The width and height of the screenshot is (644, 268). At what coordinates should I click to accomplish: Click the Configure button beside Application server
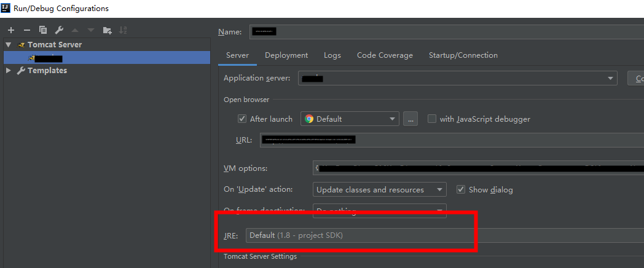tap(636, 78)
